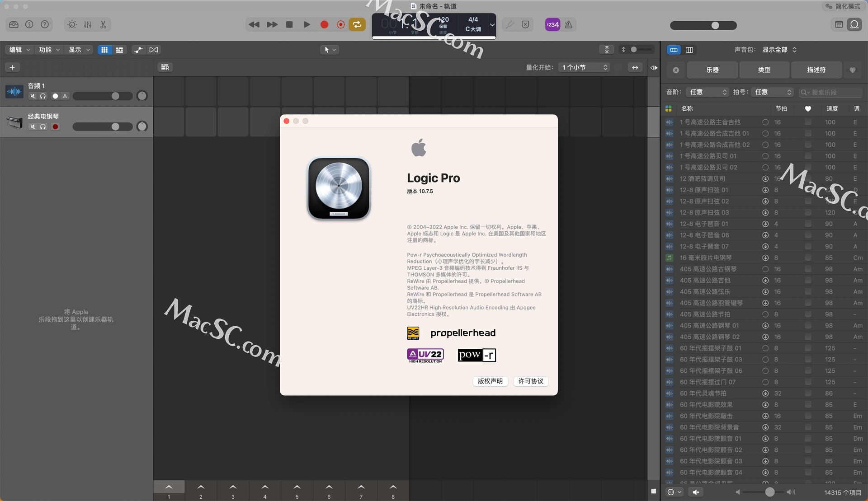Select the 描述符 filter tab
Image resolution: width=868 pixels, height=501 pixels.
pyautogui.click(x=816, y=70)
